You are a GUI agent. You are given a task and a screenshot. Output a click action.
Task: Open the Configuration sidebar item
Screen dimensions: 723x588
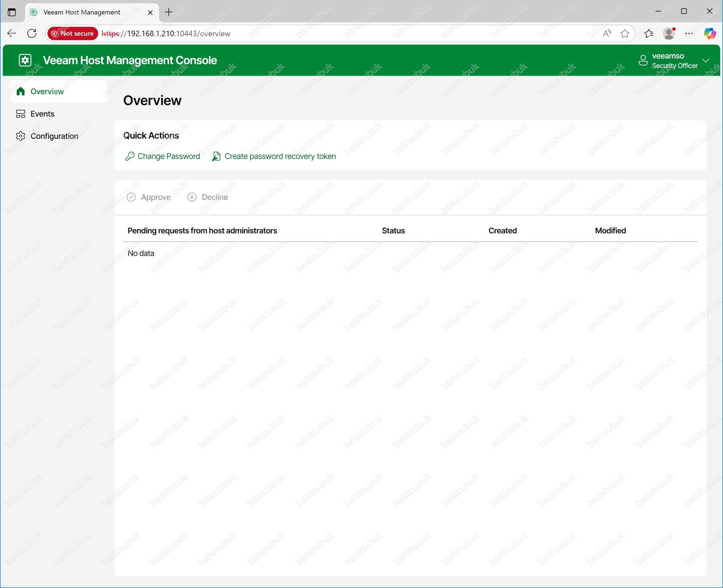[47, 136]
